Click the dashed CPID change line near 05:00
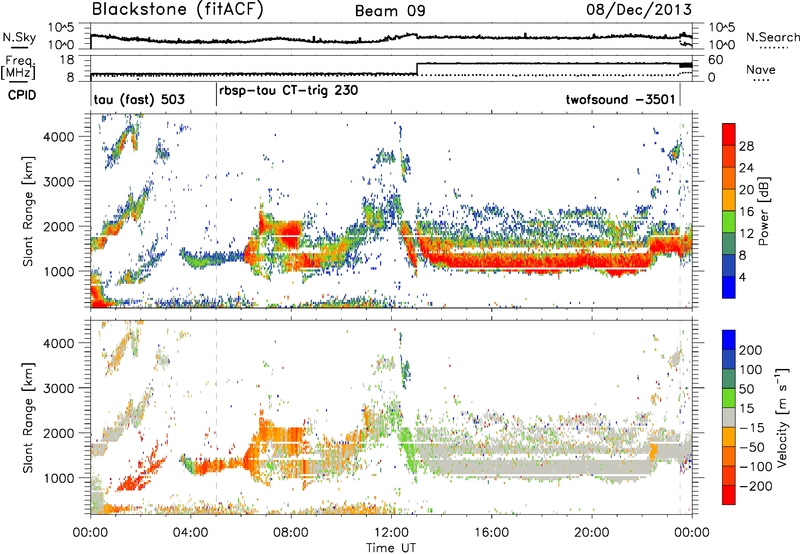Viewport: 800px width, 554px height. tap(216, 211)
